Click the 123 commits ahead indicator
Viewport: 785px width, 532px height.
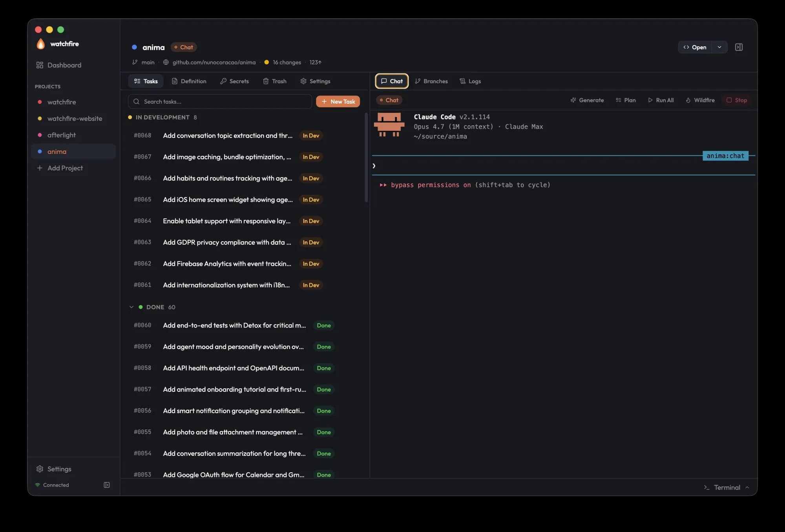[x=315, y=62]
